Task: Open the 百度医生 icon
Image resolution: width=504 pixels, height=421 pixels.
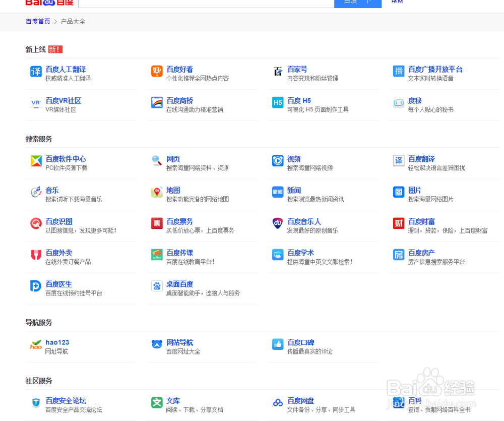Action: (x=36, y=286)
